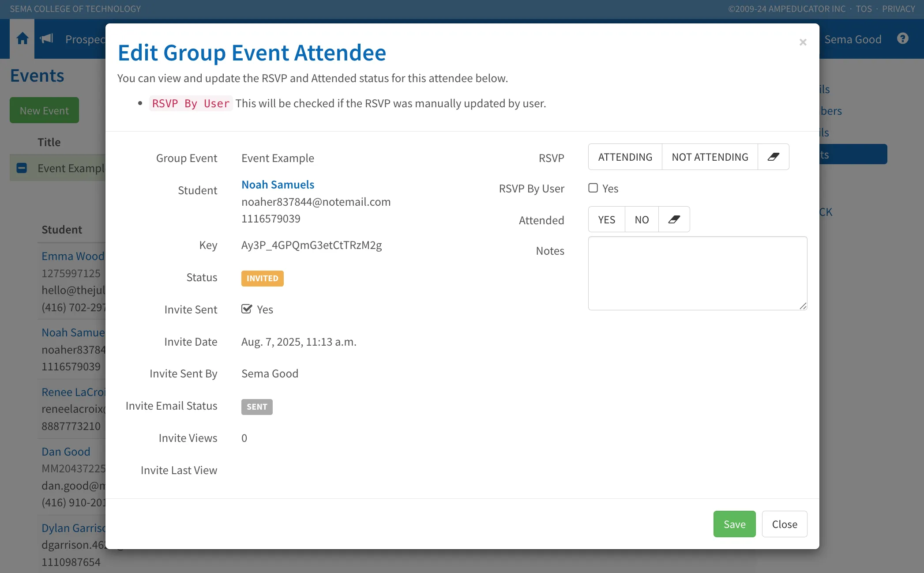924x573 pixels.
Task: Open Noah Samuels student link in dialog
Action: [x=278, y=185]
